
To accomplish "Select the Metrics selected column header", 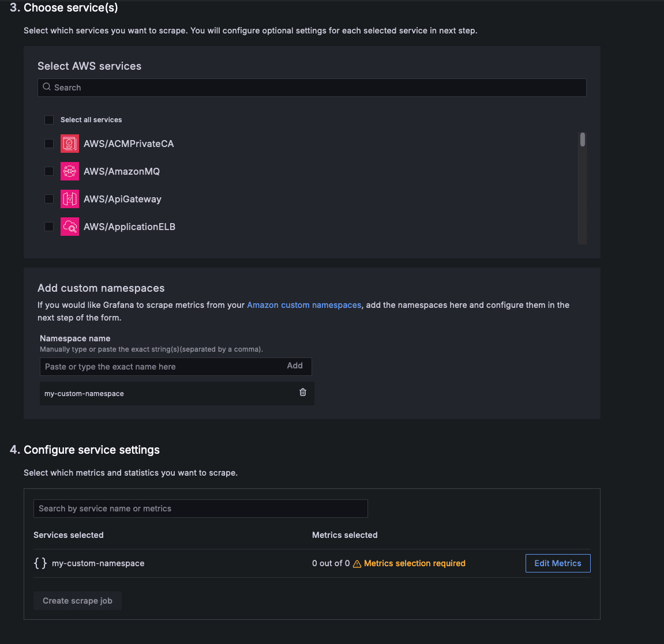I will pyautogui.click(x=344, y=534).
